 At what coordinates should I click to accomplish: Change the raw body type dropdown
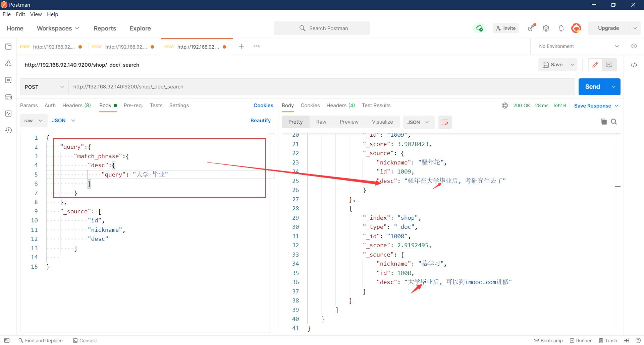(33, 121)
